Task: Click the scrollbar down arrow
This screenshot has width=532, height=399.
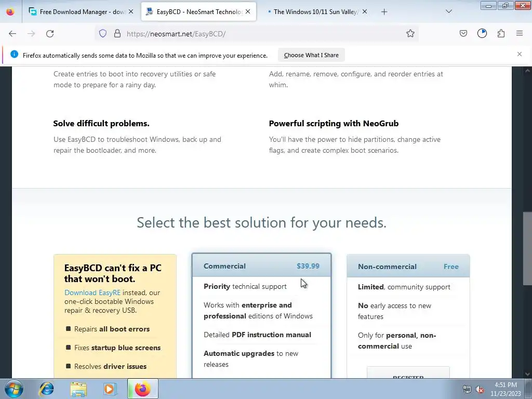Action: [x=528, y=374]
